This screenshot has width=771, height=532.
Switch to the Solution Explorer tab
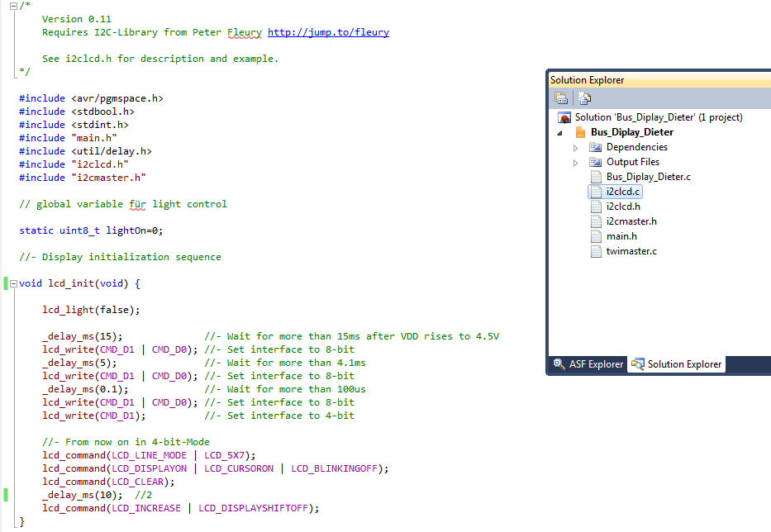(677, 364)
